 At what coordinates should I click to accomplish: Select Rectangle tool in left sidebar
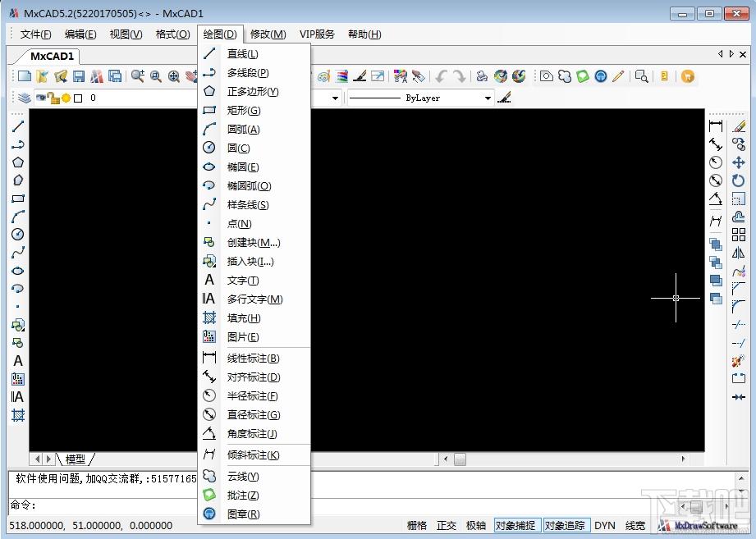tap(18, 199)
